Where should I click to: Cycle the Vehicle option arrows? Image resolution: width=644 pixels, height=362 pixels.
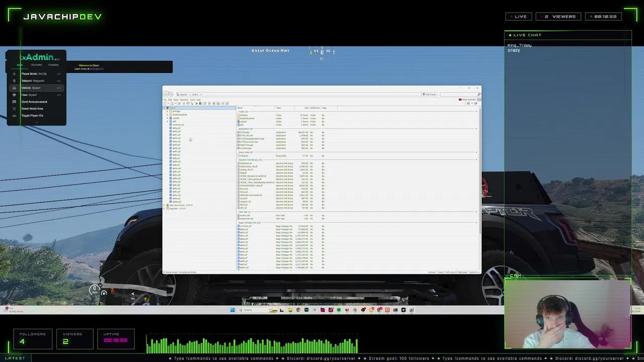click(59, 88)
